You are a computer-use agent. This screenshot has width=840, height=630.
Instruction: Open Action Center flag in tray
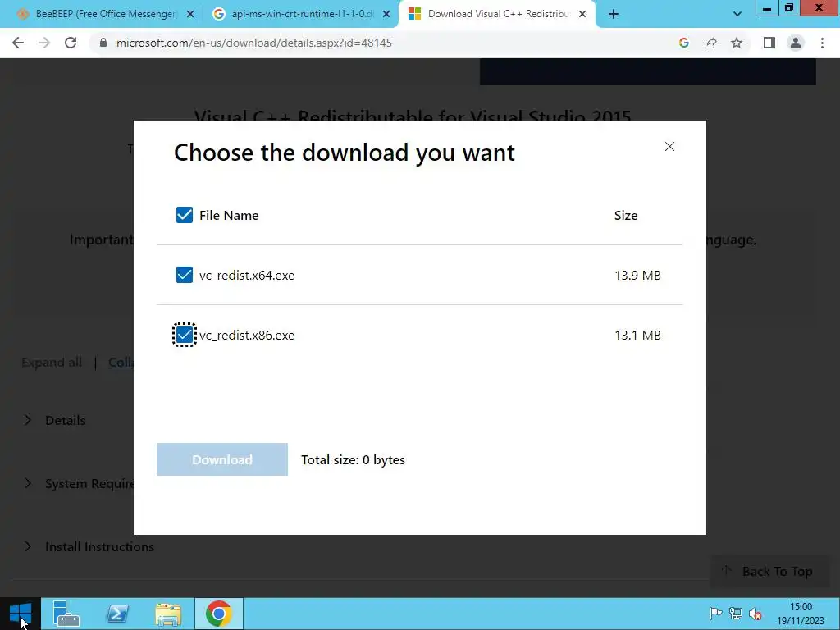715,614
